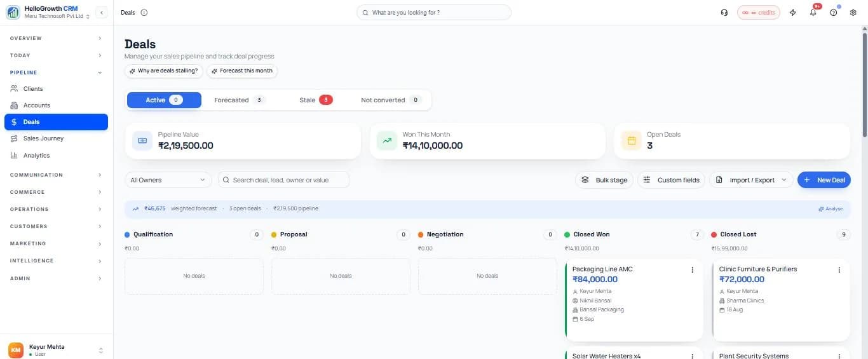This screenshot has width=868, height=359.
Task: Open the Packaging Line AMC deal card
Action: tap(634, 300)
